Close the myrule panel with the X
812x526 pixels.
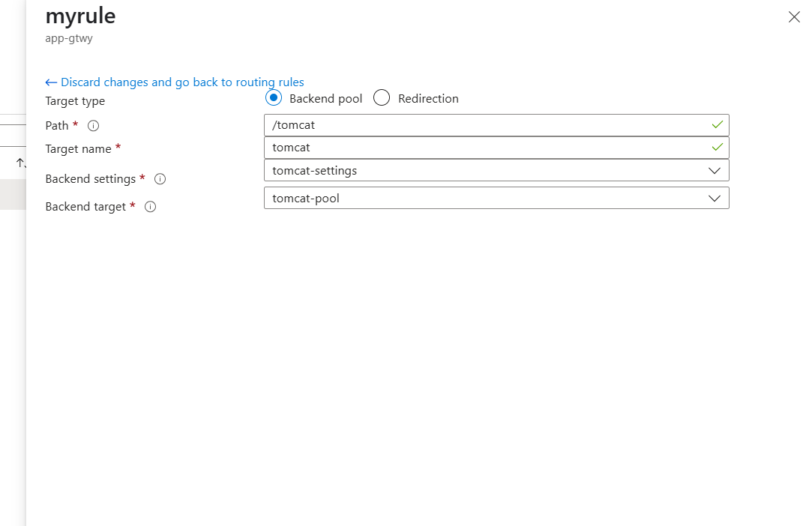(794, 17)
